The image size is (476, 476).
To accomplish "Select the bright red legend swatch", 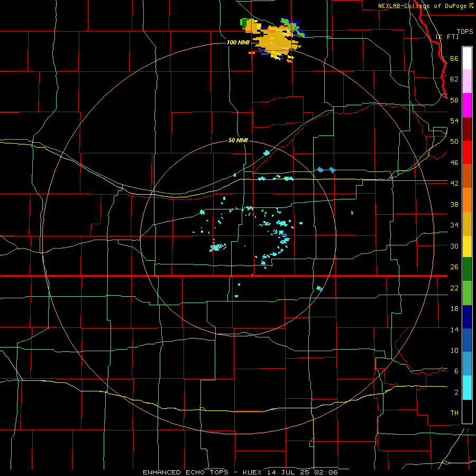I will [x=467, y=152].
